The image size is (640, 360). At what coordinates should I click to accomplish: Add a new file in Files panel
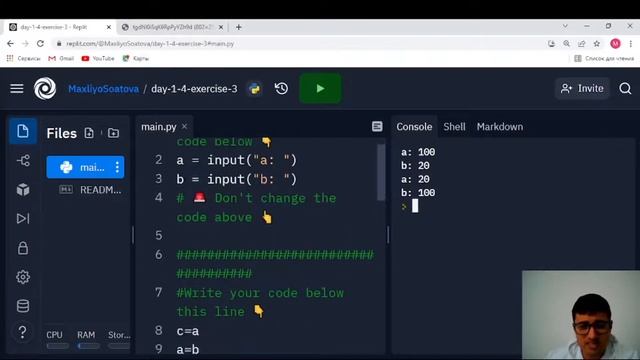[x=89, y=133]
